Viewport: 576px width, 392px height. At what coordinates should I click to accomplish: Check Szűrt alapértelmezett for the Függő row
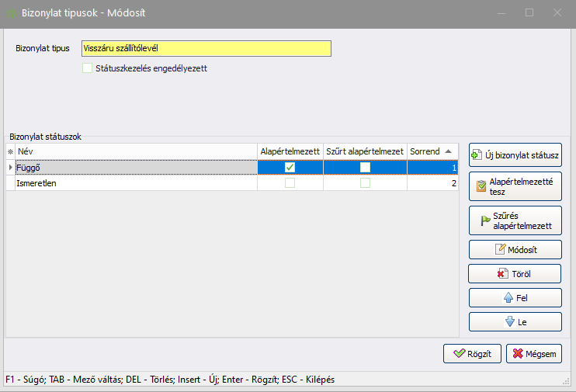[x=365, y=167]
